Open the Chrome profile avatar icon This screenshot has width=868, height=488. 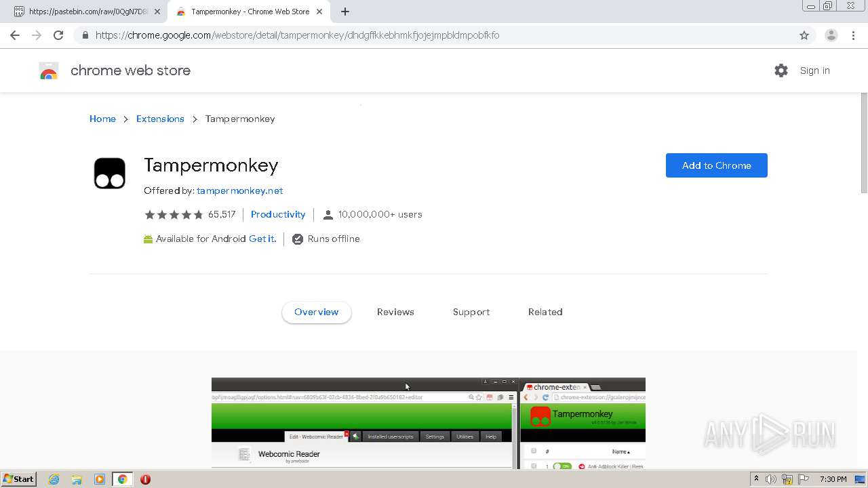[831, 35]
